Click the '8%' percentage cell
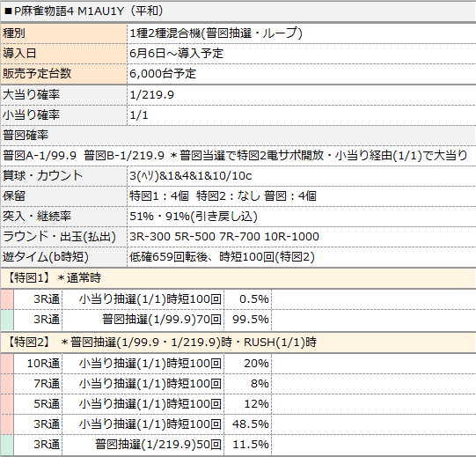The image size is (476, 457). coord(248,384)
